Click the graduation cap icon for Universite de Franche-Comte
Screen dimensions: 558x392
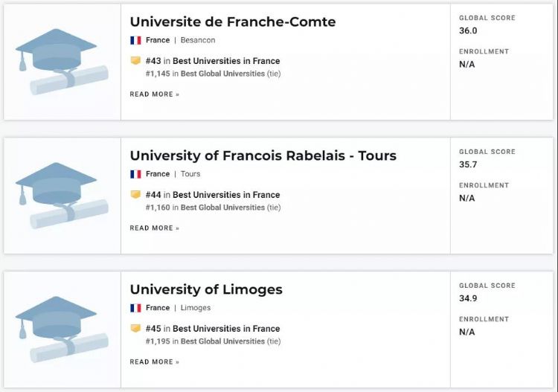pyautogui.click(x=61, y=61)
